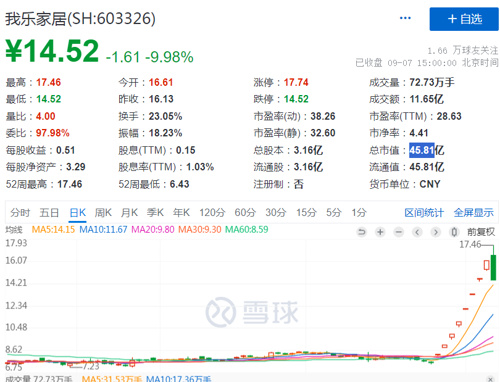Select the 周K weekly chart tab
500x382 pixels.
point(103,212)
